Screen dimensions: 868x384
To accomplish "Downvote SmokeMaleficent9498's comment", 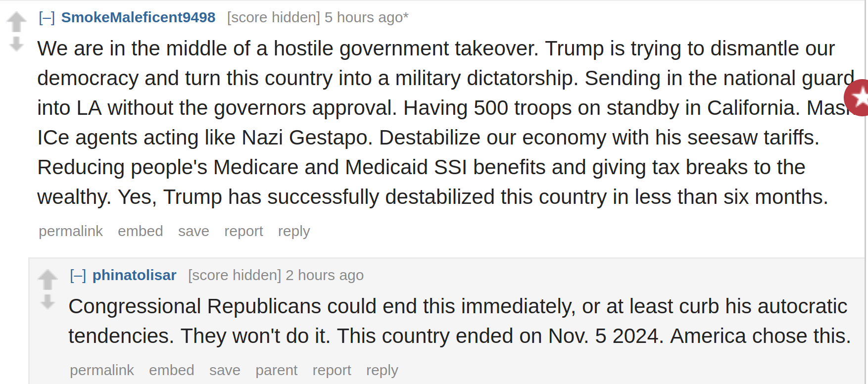I will click(x=16, y=44).
